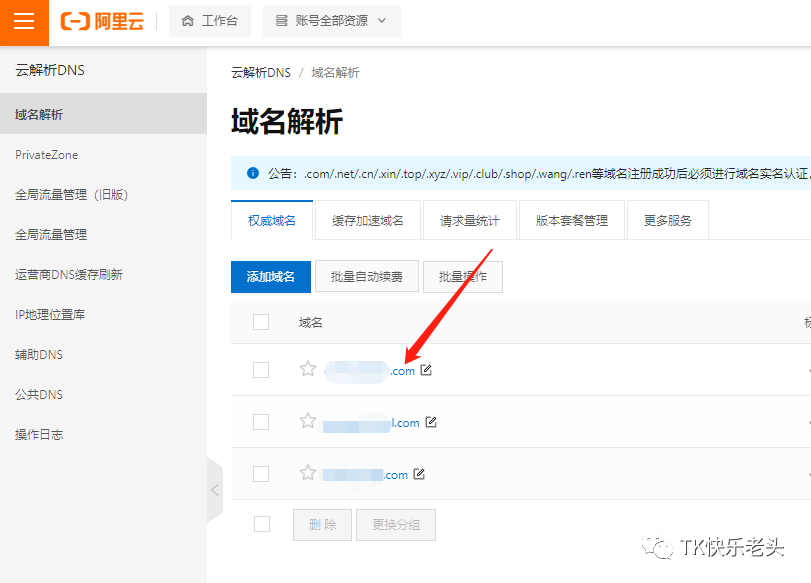Select all domains with the header checkbox
Viewport: 811px width, 583px height.
pyautogui.click(x=261, y=322)
